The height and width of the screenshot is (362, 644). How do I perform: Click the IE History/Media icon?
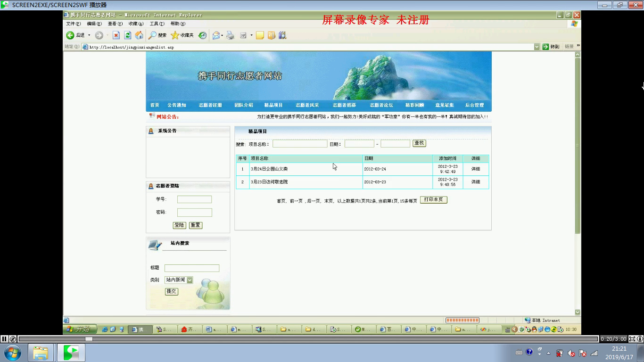point(202,35)
